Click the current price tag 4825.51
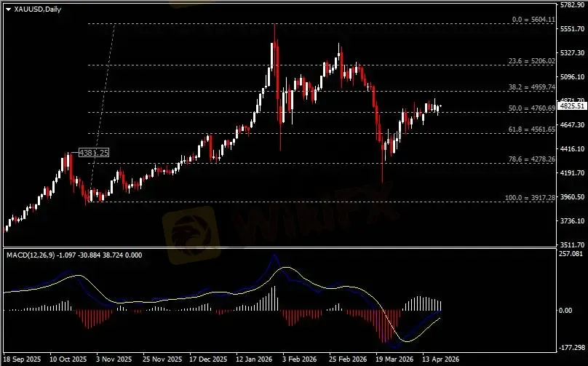588x366 pixels. 572,106
